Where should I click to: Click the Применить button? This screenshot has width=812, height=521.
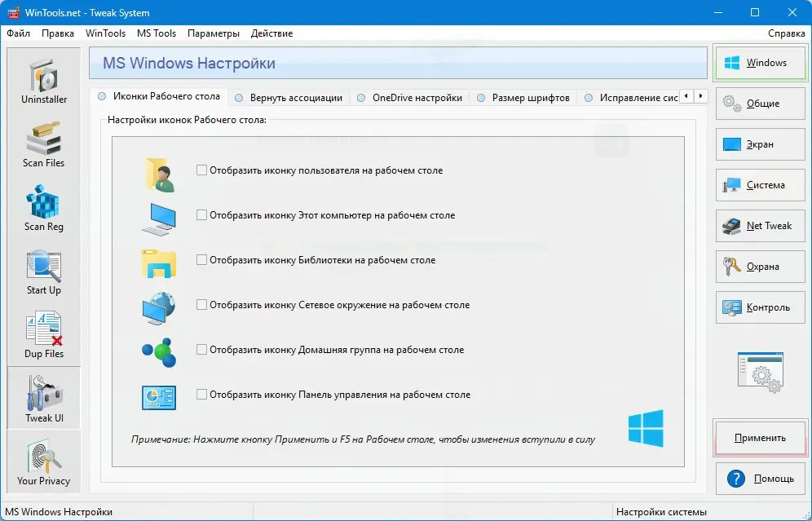(x=760, y=438)
